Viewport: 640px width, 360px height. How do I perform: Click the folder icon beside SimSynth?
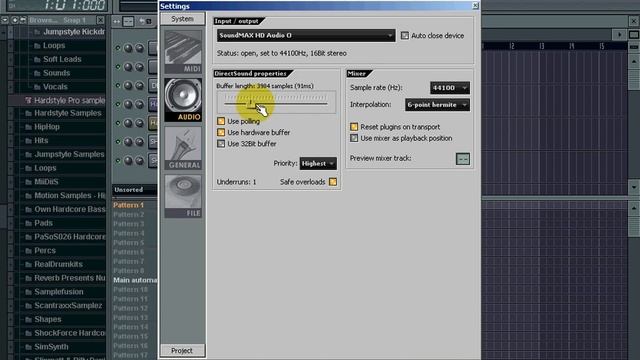coord(29,347)
